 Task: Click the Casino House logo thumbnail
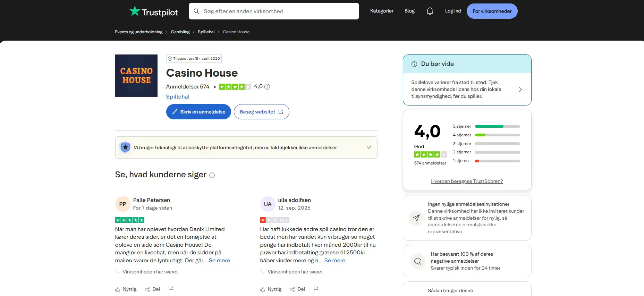click(x=136, y=76)
